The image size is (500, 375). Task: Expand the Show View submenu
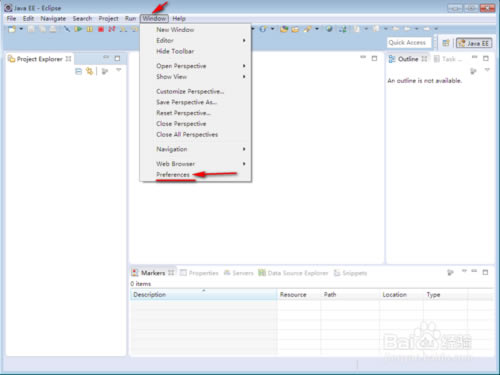click(x=195, y=76)
